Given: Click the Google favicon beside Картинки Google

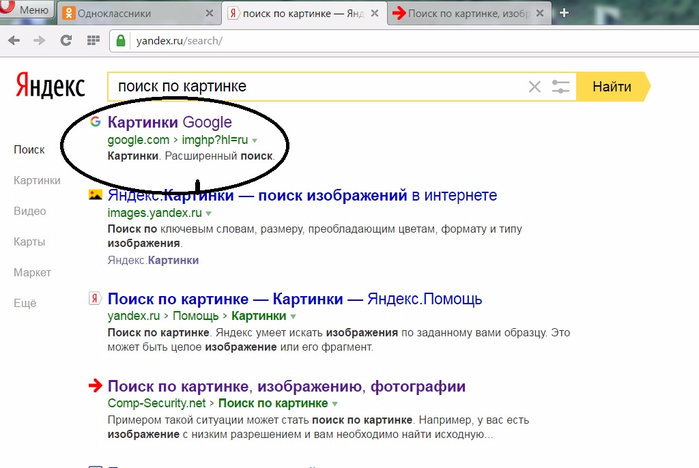Looking at the screenshot, I should pos(95,121).
